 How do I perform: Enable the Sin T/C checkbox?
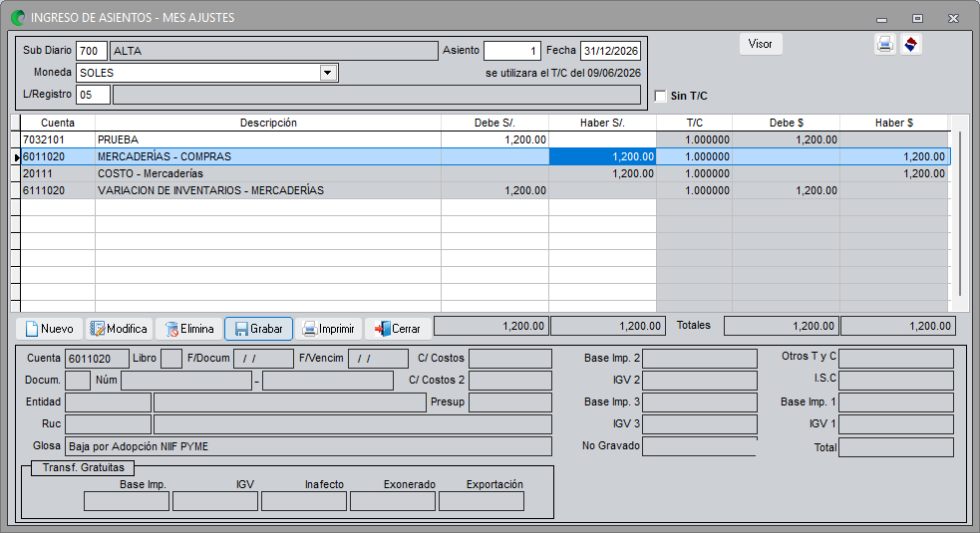(x=660, y=96)
